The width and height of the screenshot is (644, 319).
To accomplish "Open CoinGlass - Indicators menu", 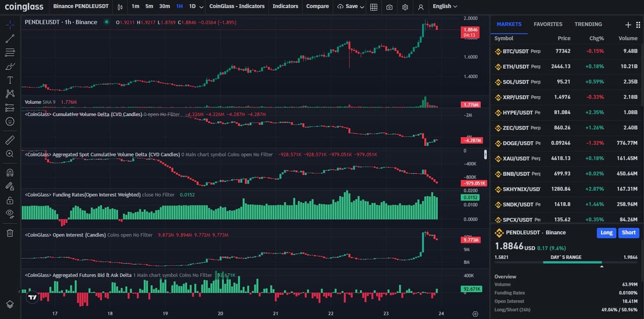I will 237,6.
